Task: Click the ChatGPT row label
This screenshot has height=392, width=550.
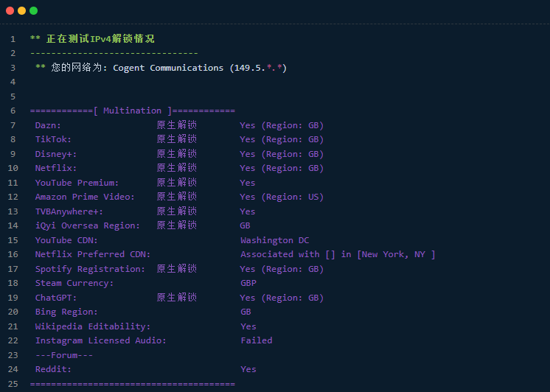Action: tap(56, 298)
